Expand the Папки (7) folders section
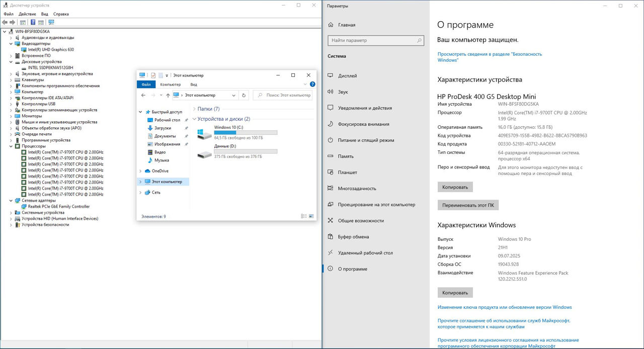The height and width of the screenshot is (349, 644). click(194, 109)
